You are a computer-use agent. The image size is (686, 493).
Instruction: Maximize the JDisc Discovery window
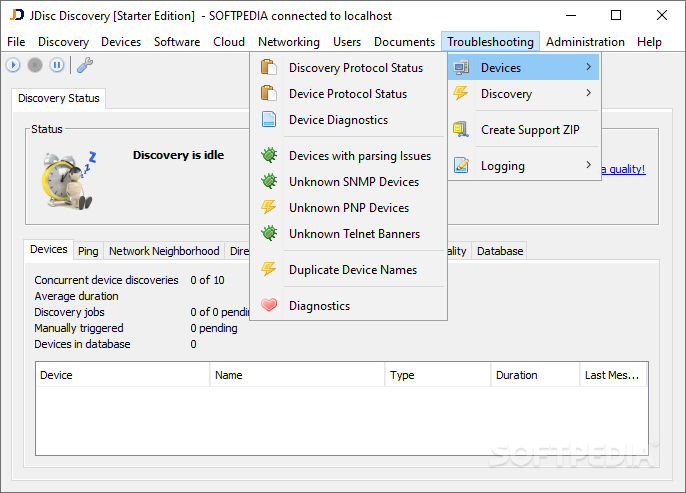[616, 15]
